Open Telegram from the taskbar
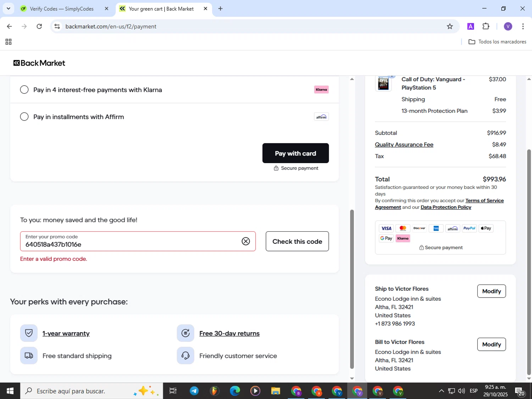This screenshot has width=532, height=399. coord(194,391)
